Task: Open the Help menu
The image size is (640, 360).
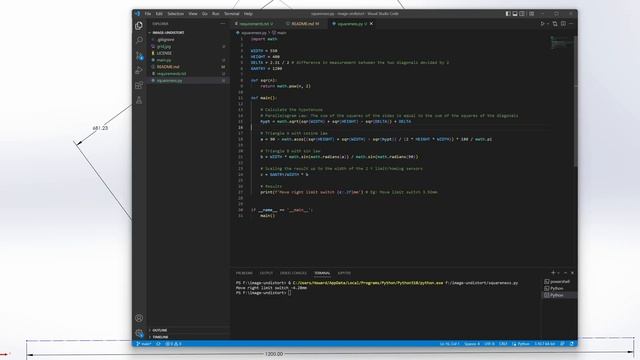Action: tap(248, 14)
